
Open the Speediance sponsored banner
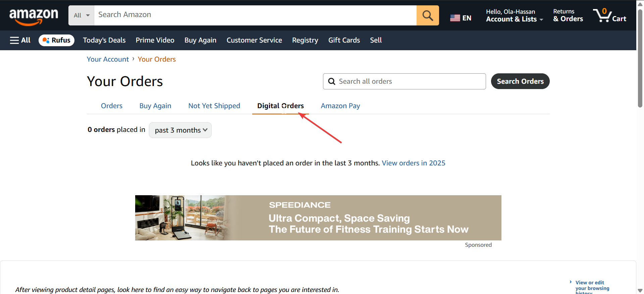[318, 218]
